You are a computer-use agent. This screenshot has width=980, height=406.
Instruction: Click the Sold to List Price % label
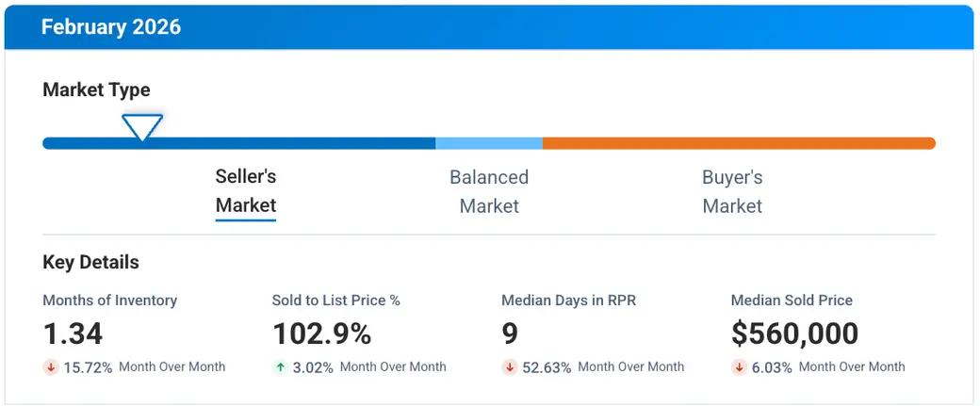(x=336, y=300)
